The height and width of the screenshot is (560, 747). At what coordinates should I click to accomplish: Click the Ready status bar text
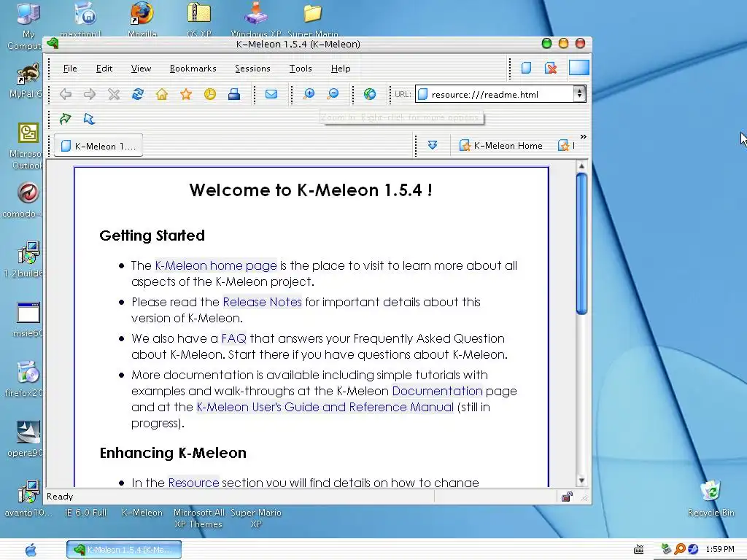[60, 496]
